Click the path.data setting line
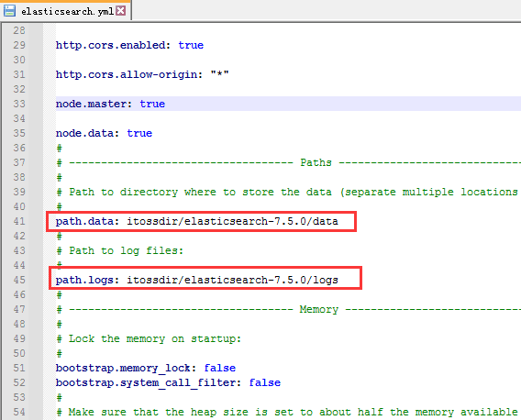The image size is (521, 420). coord(196,221)
